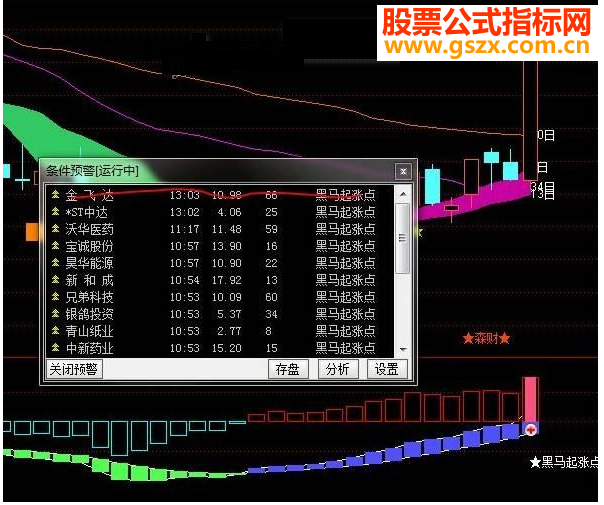
Task: Click scrollbar down arrow in alert list
Action: [x=403, y=349]
